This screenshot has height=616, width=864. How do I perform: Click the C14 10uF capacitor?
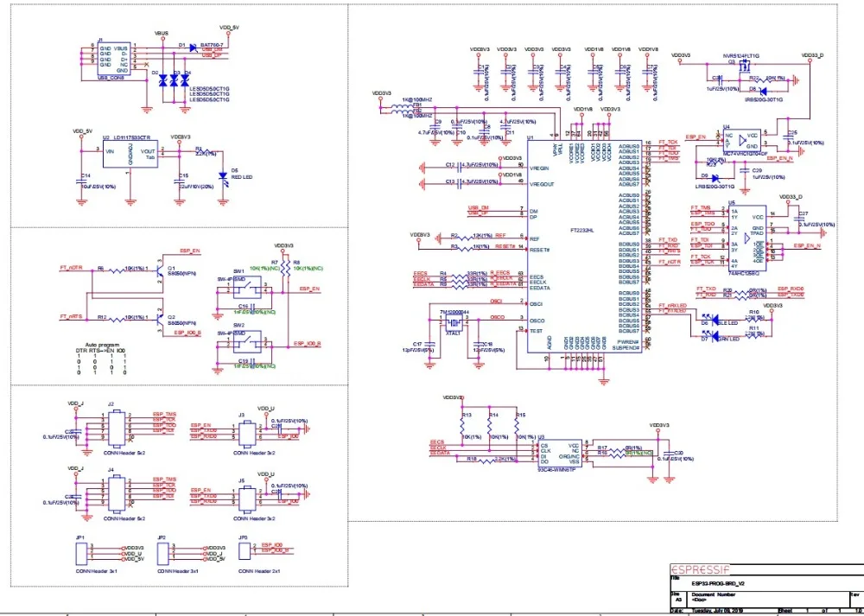pos(82,181)
